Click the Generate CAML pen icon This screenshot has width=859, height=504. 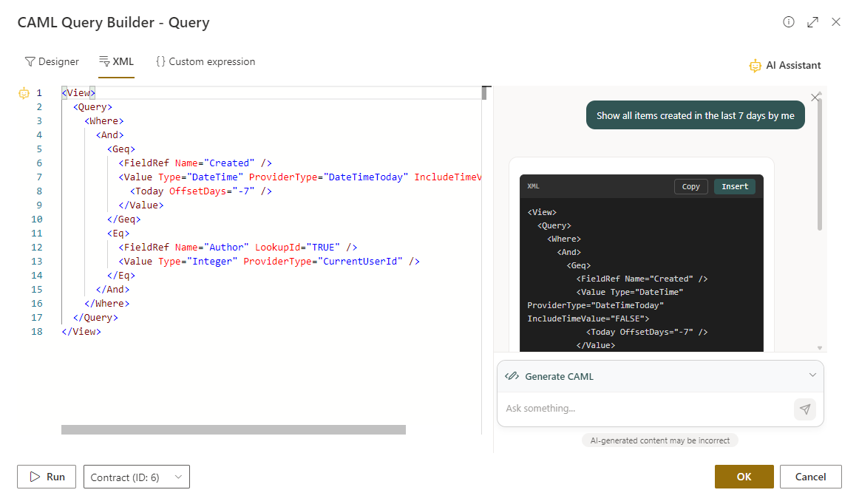tap(512, 376)
